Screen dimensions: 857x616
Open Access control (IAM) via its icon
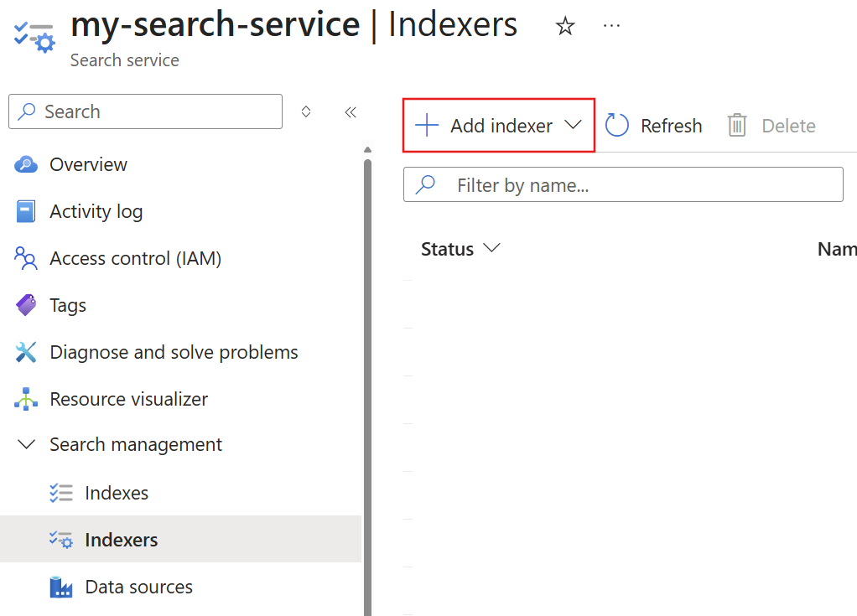click(26, 258)
